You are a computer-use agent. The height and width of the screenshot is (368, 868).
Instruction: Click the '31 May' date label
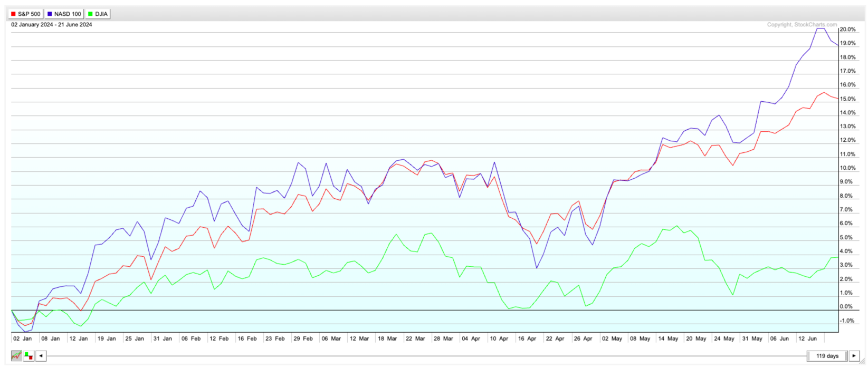click(x=752, y=338)
